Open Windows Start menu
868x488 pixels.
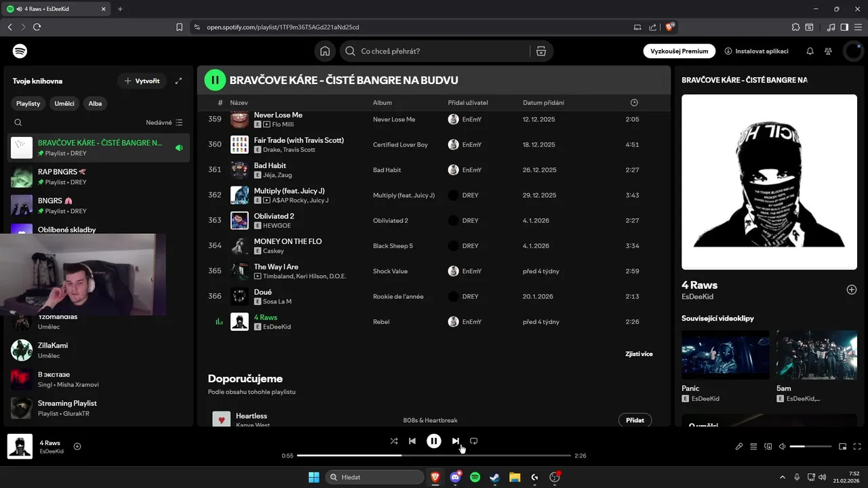(314, 477)
